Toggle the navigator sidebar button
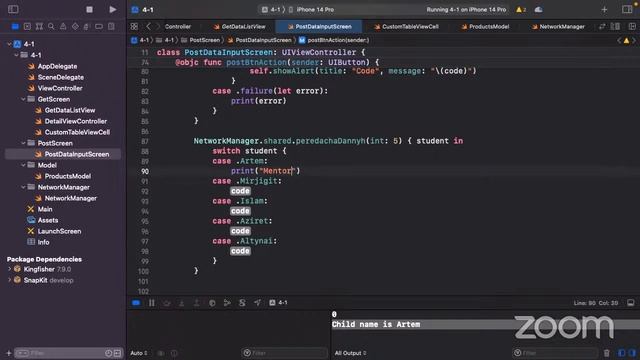This screenshot has width=640, height=360. 13,9
